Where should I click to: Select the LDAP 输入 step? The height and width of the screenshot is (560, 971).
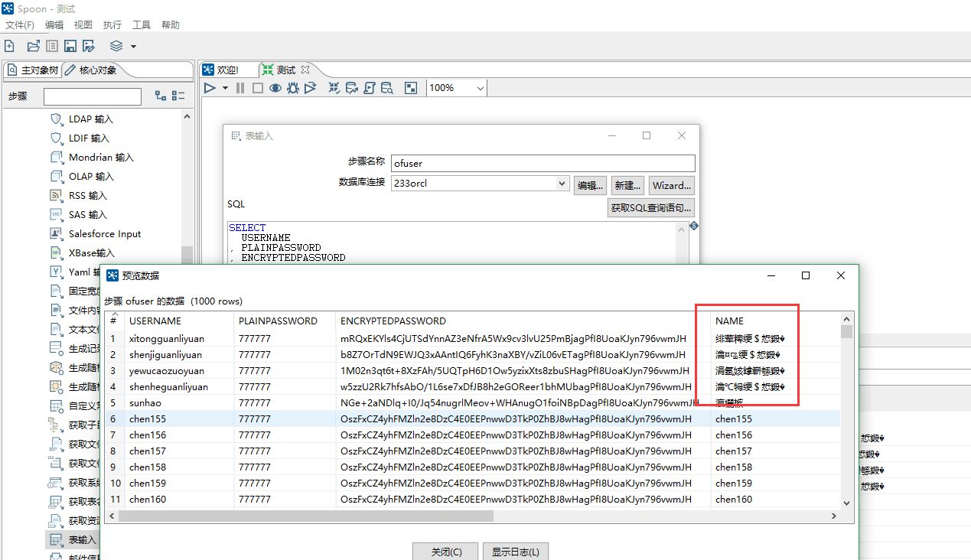pyautogui.click(x=90, y=119)
